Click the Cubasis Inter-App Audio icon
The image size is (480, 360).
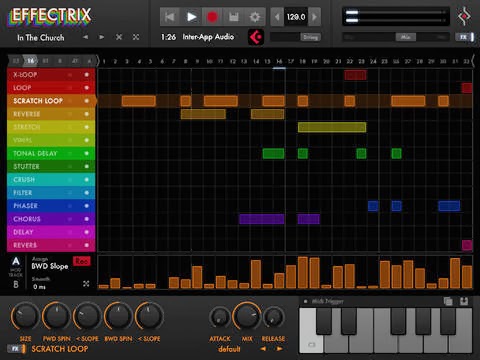click(x=256, y=37)
